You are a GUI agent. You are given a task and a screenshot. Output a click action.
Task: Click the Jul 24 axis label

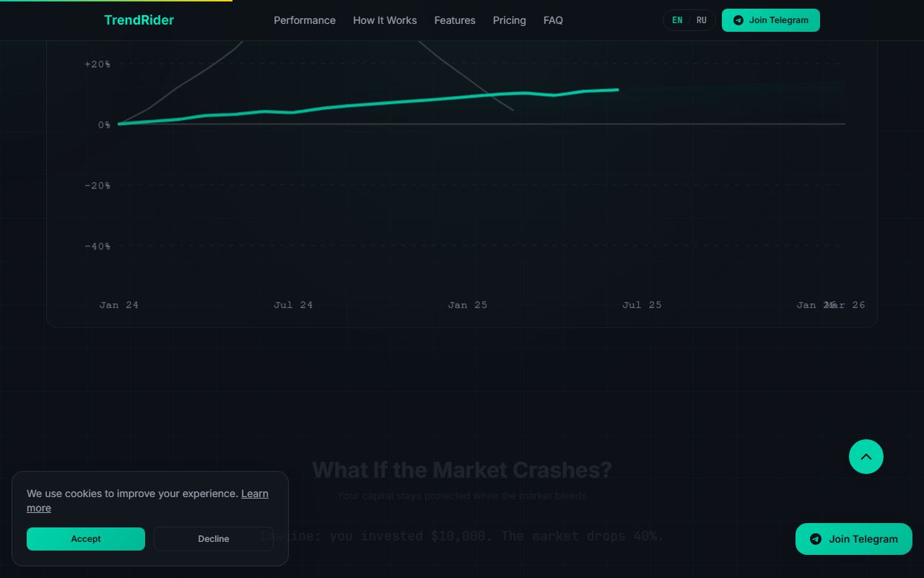[293, 305]
